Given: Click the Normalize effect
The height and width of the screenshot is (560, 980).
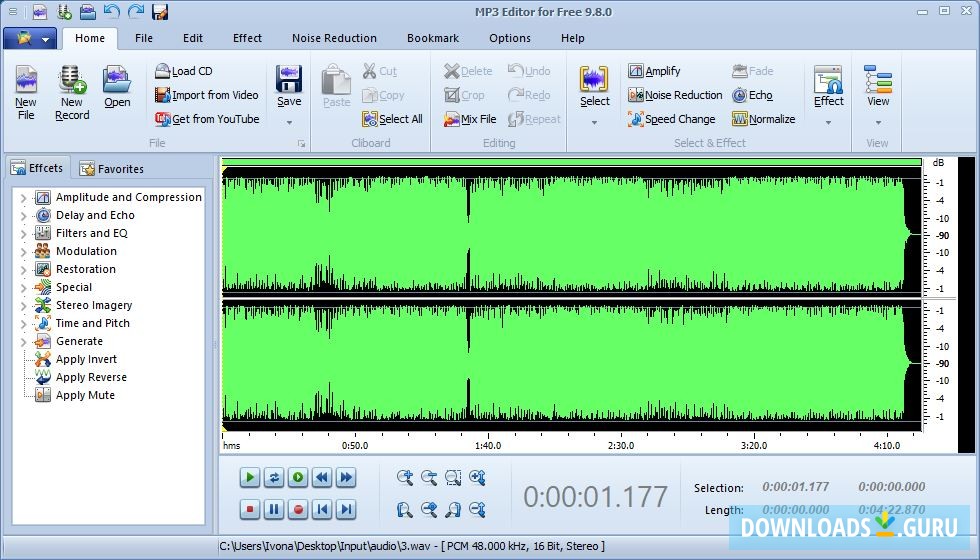Looking at the screenshot, I should click(763, 119).
